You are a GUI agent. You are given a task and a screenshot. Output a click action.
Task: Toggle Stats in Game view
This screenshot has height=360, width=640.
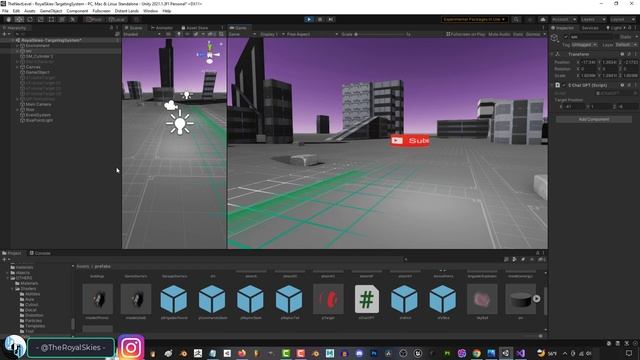pyautogui.click(x=518, y=34)
